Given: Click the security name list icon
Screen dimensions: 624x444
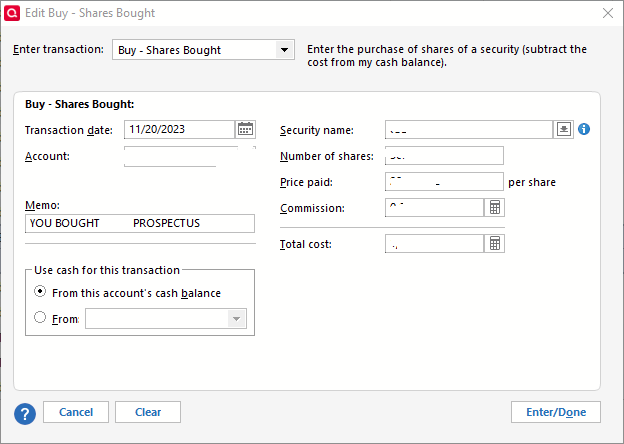Looking at the screenshot, I should point(564,129).
